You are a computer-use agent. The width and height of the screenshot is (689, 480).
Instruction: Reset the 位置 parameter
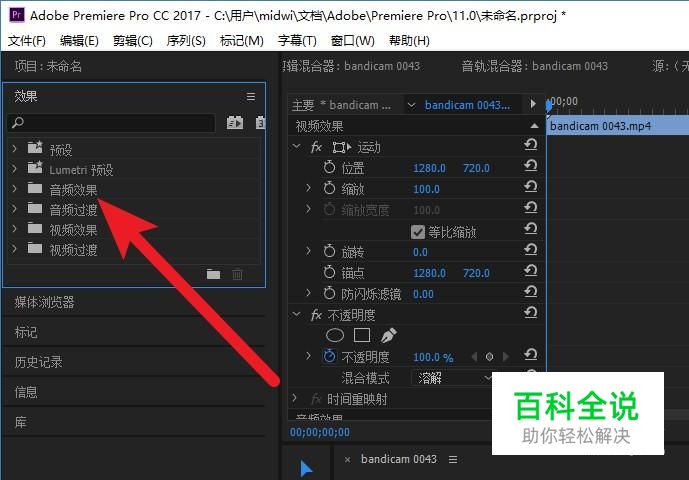(531, 165)
